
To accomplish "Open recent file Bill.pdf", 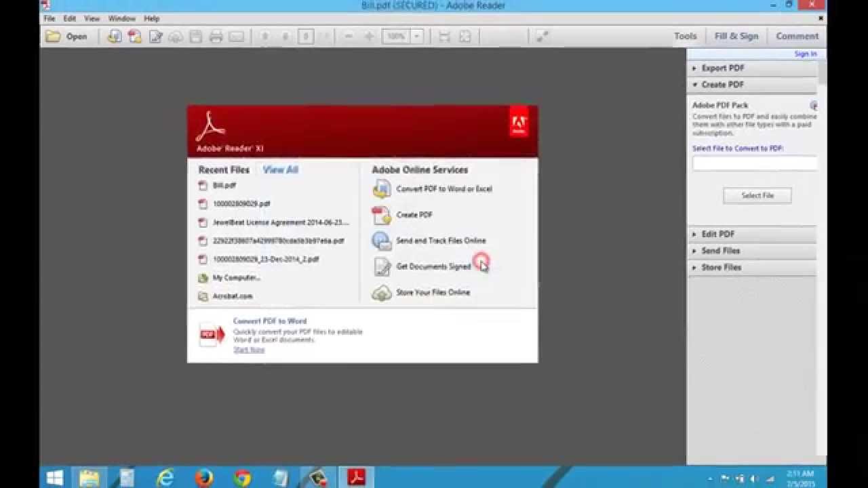I will pyautogui.click(x=224, y=185).
